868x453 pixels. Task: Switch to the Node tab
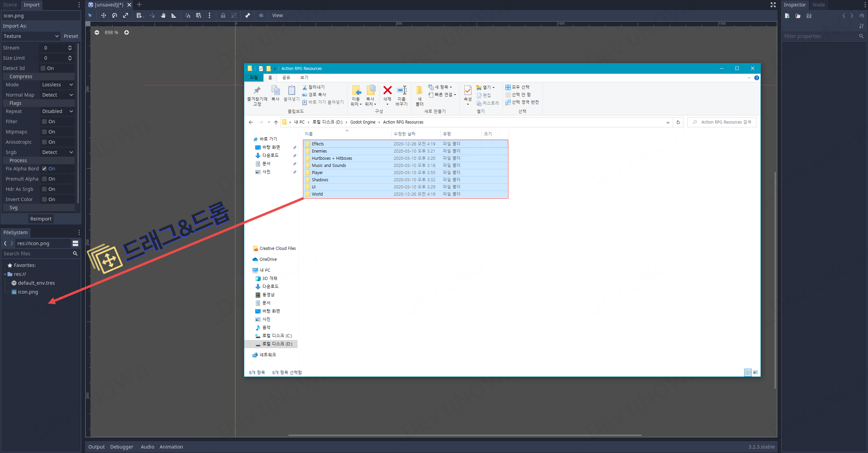(818, 5)
